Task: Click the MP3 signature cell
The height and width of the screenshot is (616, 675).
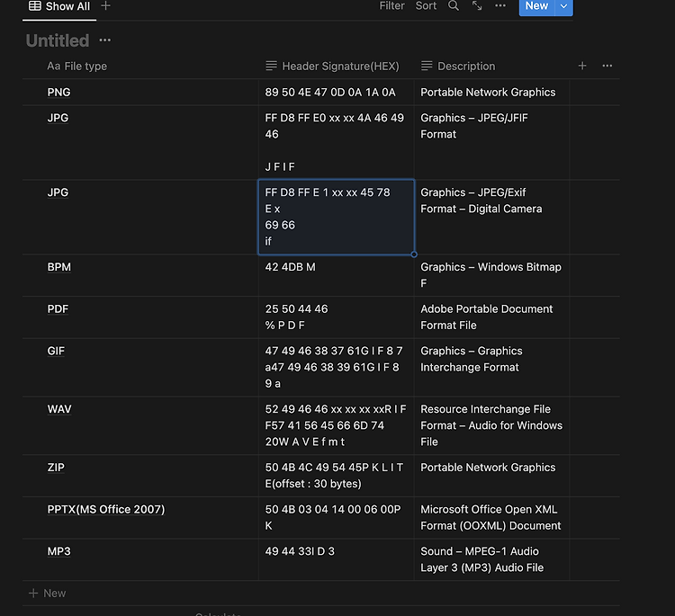Action: 337,559
